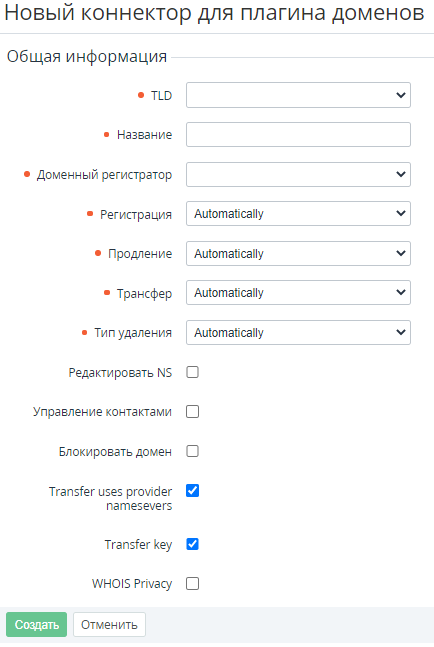Click the Общая информация section heading
Screen dimensions: 434x647
click(x=87, y=56)
